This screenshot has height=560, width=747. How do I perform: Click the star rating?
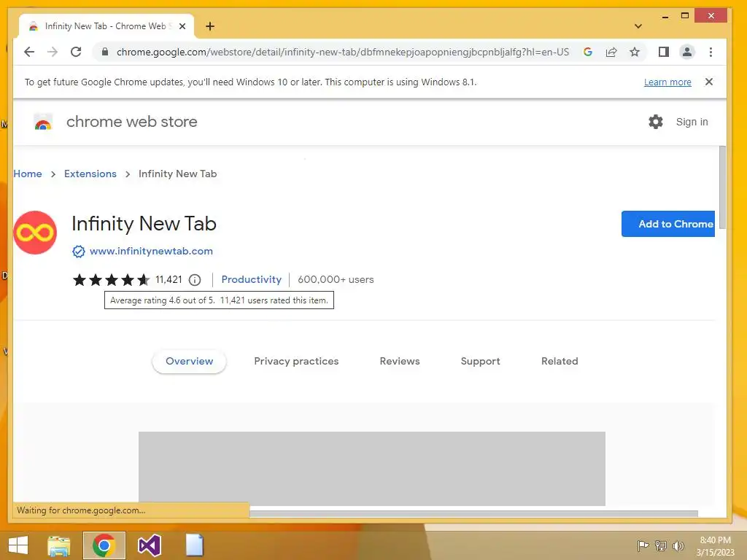[x=111, y=279]
